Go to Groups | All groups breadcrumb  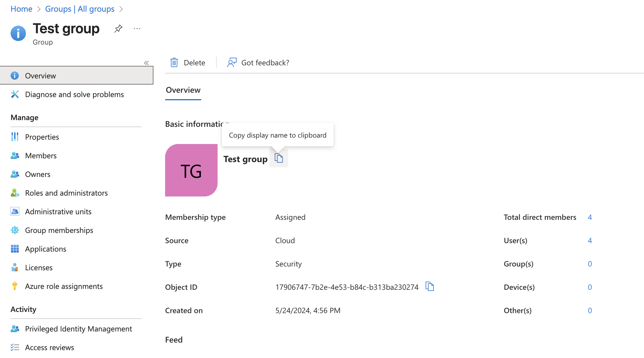[x=80, y=9]
